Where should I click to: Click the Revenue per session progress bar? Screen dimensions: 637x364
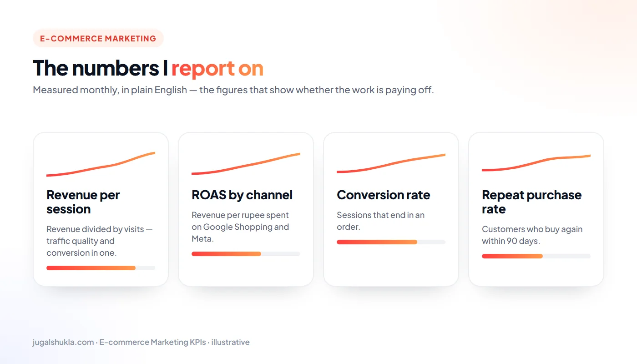coord(101,268)
